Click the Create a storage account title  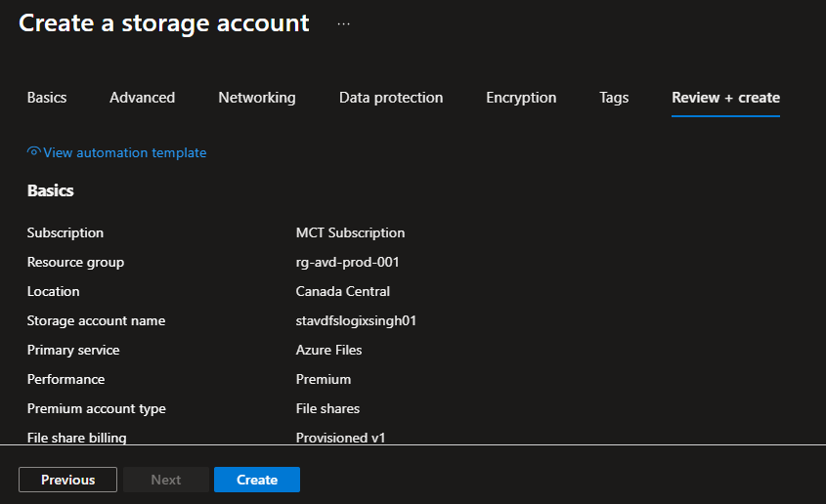163,22
